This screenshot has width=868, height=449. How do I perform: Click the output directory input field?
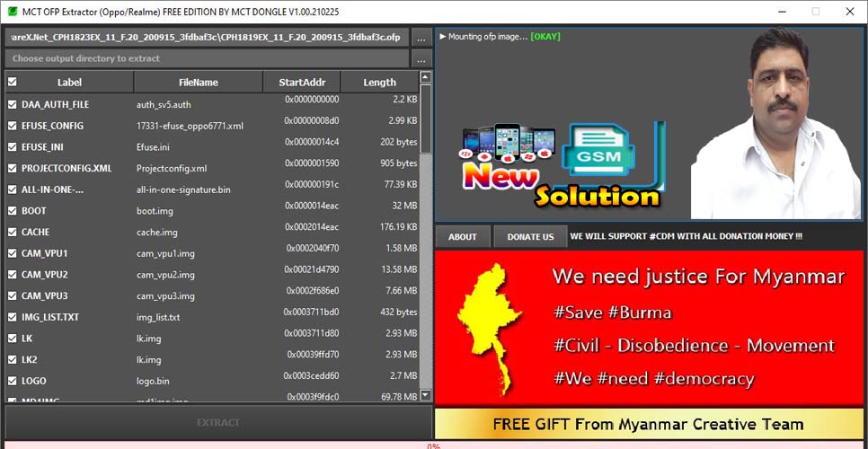[207, 58]
